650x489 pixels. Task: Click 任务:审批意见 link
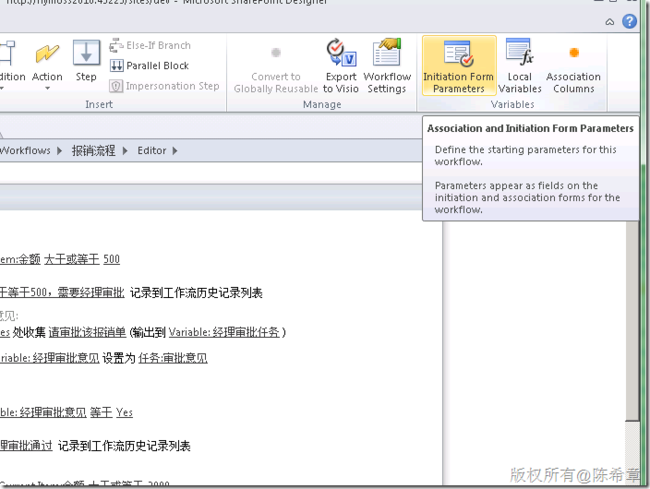(x=173, y=358)
